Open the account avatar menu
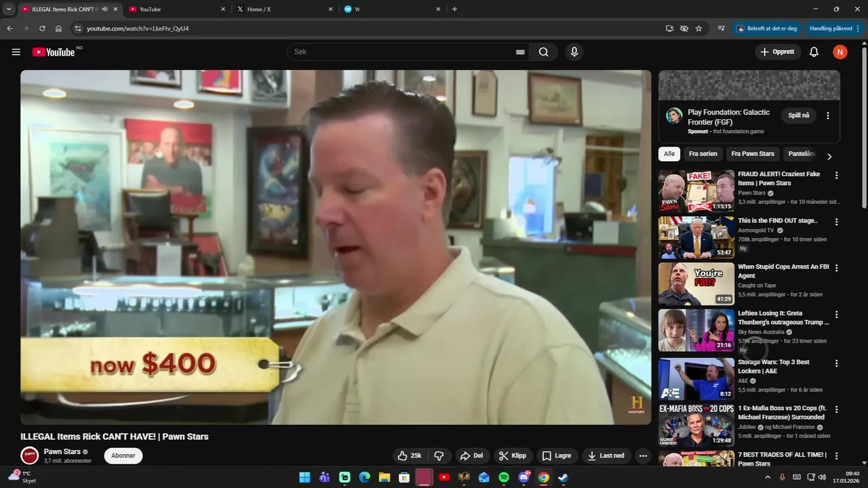The height and width of the screenshot is (488, 868). [x=840, y=52]
